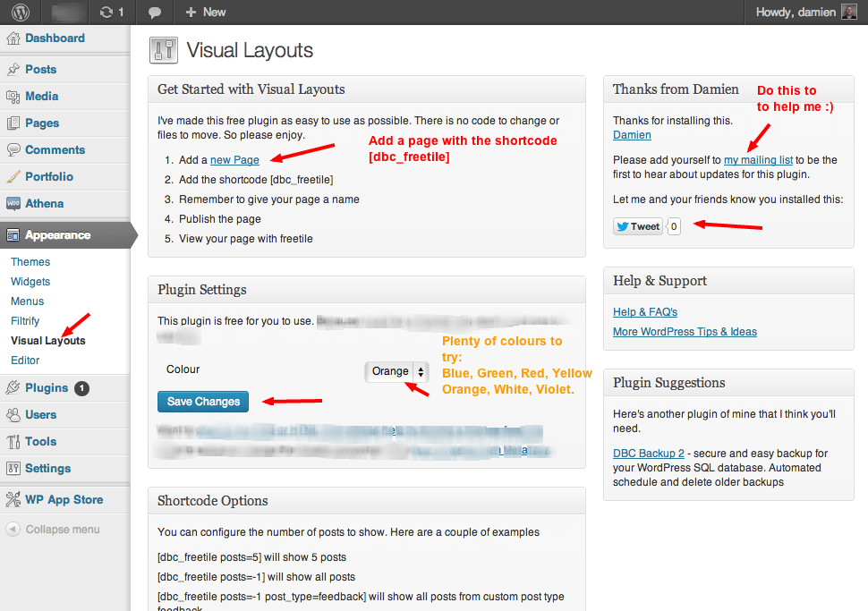Click the tweet count bubble showing 0
Screen dimensions: 868x611
tap(674, 226)
